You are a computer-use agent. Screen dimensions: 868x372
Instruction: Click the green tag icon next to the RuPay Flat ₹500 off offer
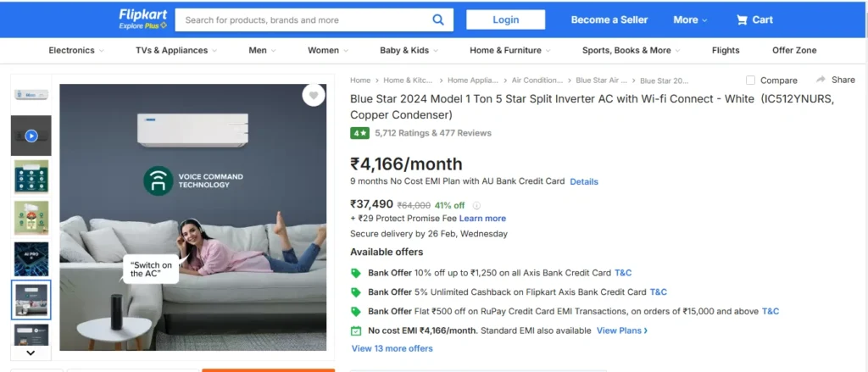coord(356,311)
